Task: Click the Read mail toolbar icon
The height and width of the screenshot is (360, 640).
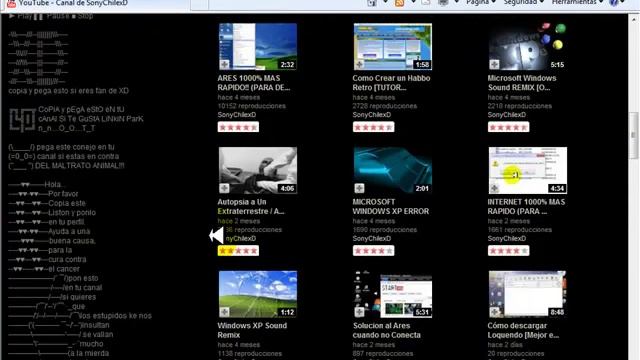Action: [x=426, y=3]
